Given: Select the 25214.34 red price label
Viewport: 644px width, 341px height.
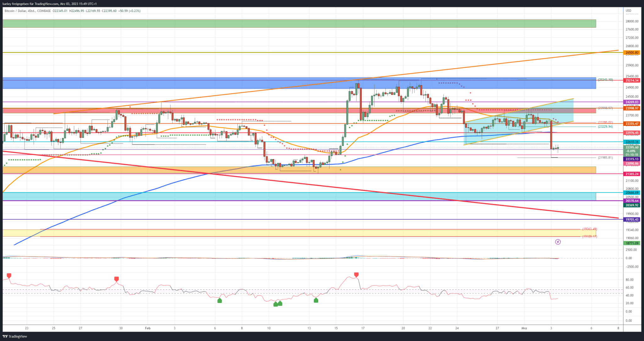Looking at the screenshot, I should 632,81.
